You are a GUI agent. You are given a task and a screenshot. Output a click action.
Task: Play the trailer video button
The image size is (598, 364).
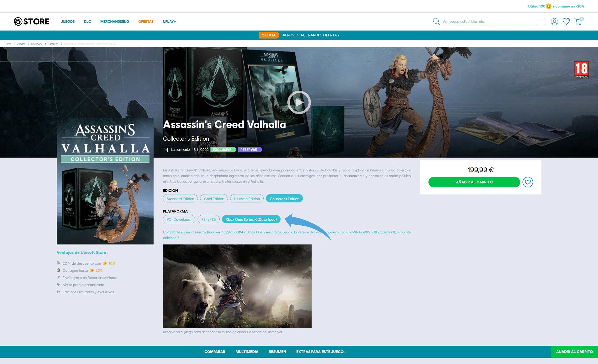[299, 102]
